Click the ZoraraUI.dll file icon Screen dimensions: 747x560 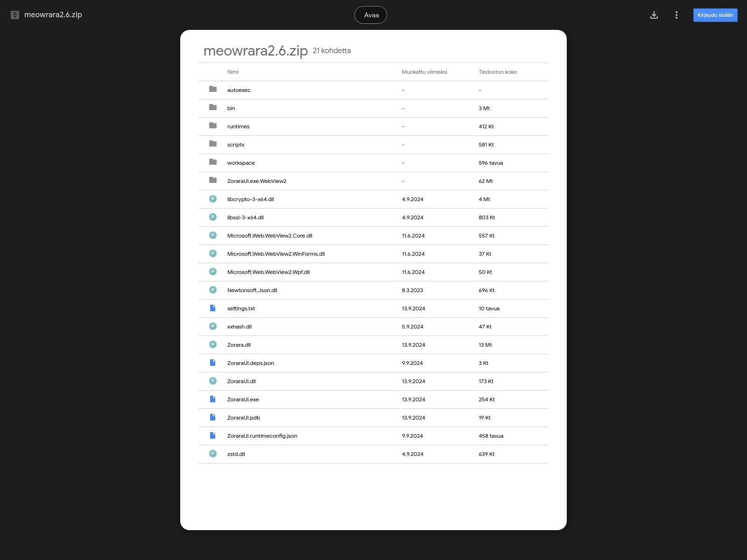[x=213, y=381]
